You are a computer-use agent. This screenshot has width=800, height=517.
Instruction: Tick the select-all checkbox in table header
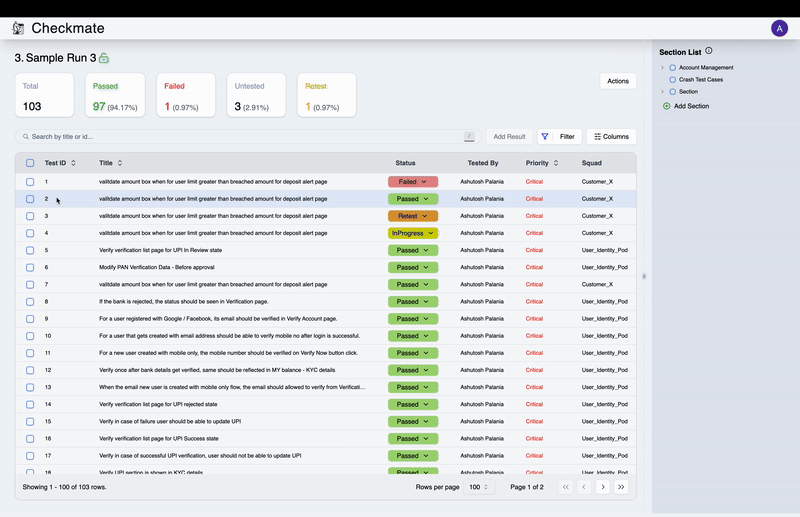[x=30, y=163]
